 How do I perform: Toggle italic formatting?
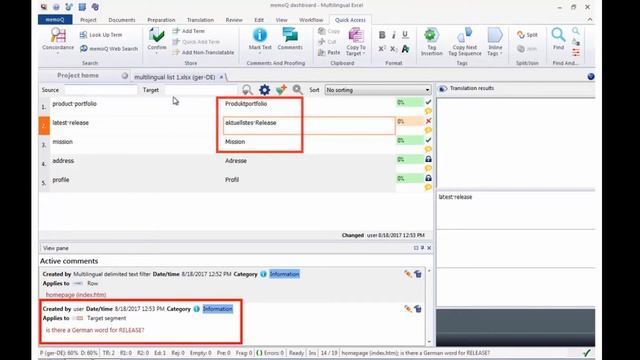pyautogui.click(x=393, y=35)
